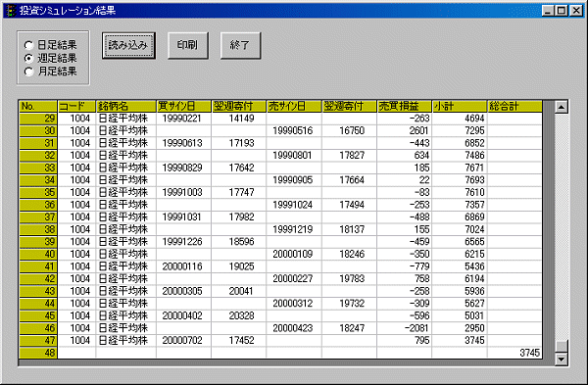The image size is (588, 385).
Task: Click the 売買損益 column header
Action: point(404,107)
